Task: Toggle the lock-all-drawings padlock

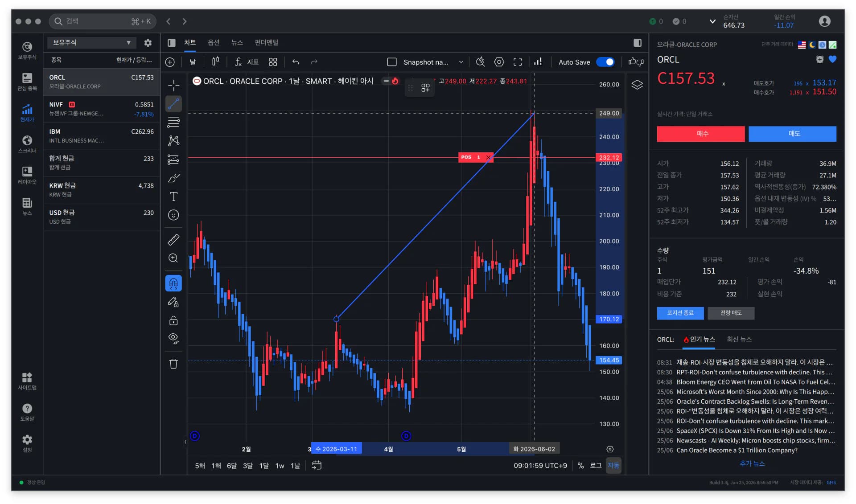Action: 173,321
